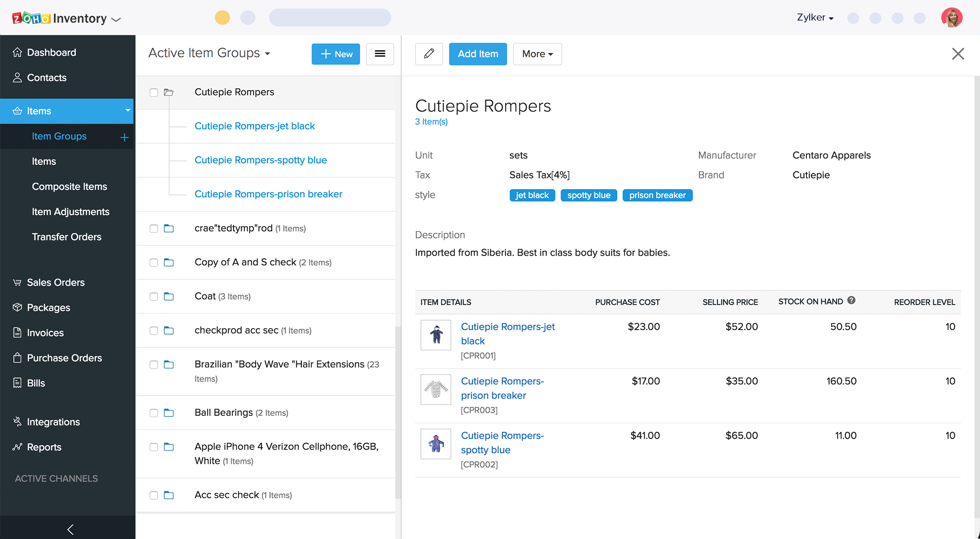Check the Ball Bearings checkbox
This screenshot has height=539, width=980.
(x=154, y=413)
